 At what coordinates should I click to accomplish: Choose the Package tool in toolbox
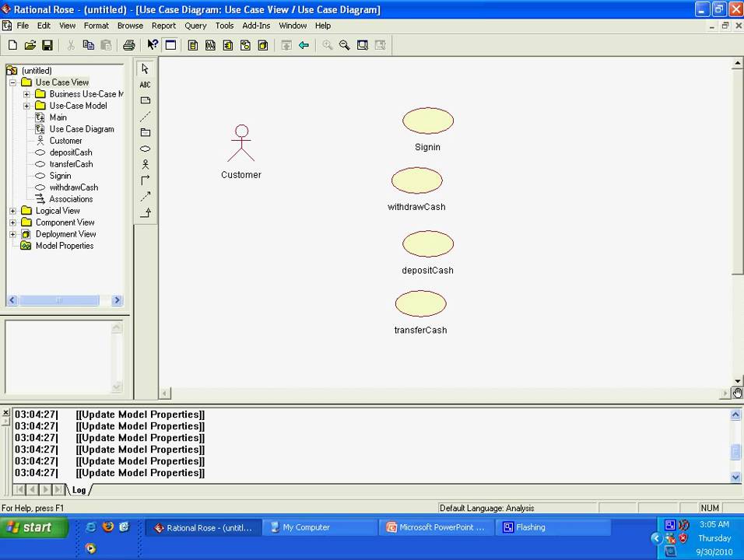click(x=146, y=133)
